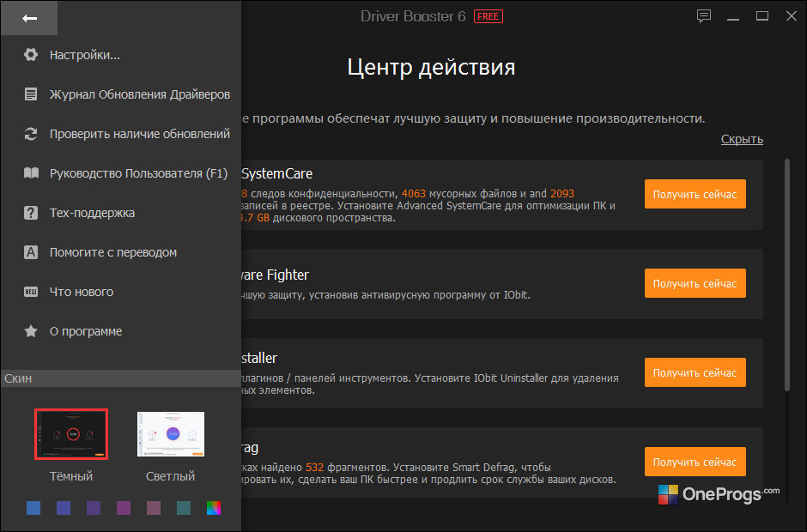Image resolution: width=807 pixels, height=532 pixels.
Task: Pick the indigo skin color swatch
Action: click(x=64, y=508)
